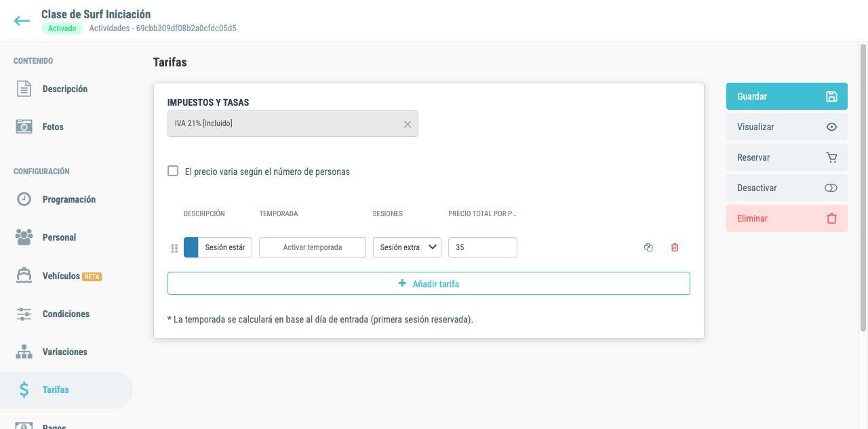Remove IVA 21% tax with the X icon
The height and width of the screenshot is (429, 868).
(408, 124)
